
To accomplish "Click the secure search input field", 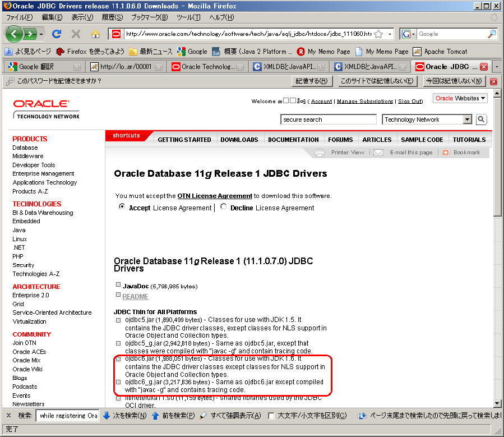I will pyautogui.click(x=328, y=119).
